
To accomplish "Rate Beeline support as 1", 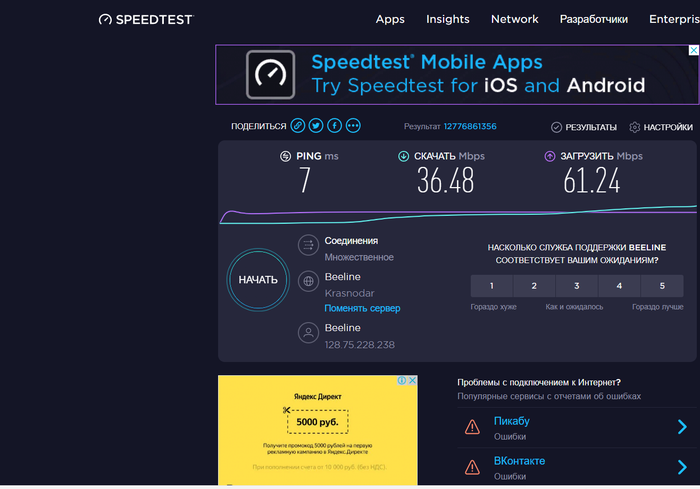I will pos(492,286).
